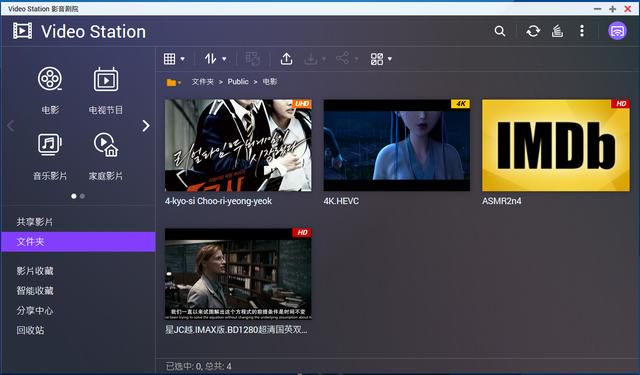Click the ASMR2n4 title text
The width and height of the screenshot is (640, 375).
(x=502, y=201)
